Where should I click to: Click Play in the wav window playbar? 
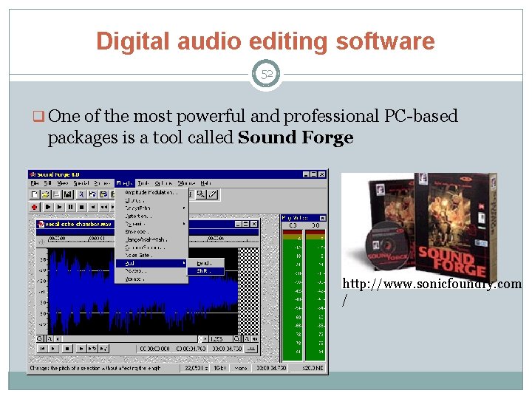coord(53,349)
